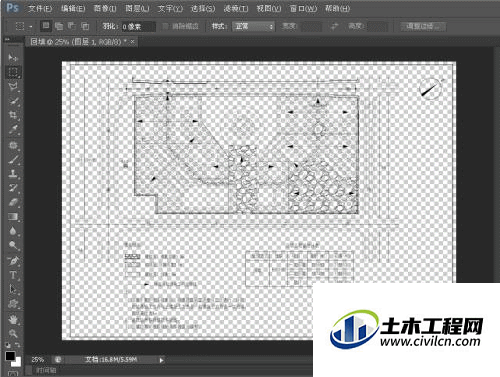500x377 pixels.
Task: Choose New Selection mode in options bar
Action: 46,26
